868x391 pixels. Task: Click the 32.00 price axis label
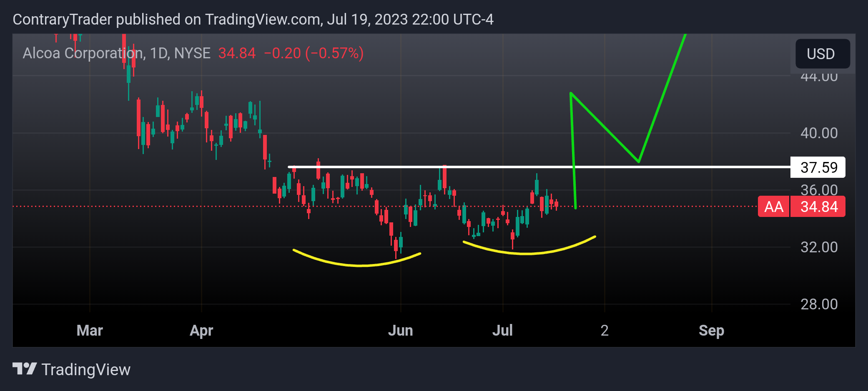pyautogui.click(x=819, y=247)
